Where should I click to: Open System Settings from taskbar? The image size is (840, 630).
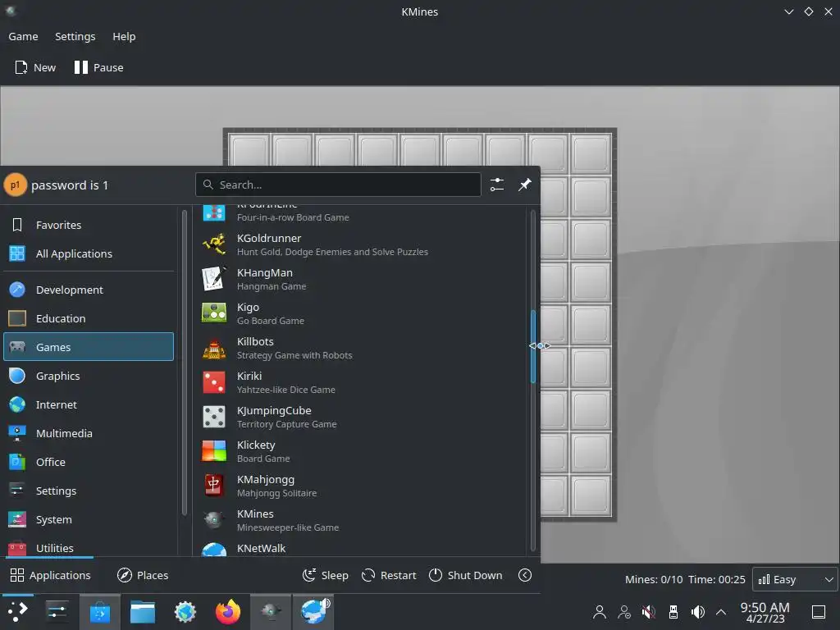coord(57,612)
